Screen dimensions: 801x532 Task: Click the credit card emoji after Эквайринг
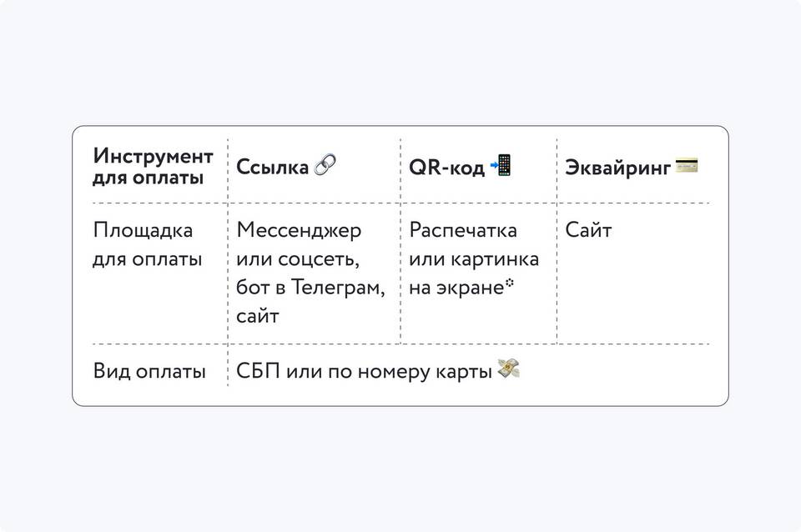coord(687,166)
